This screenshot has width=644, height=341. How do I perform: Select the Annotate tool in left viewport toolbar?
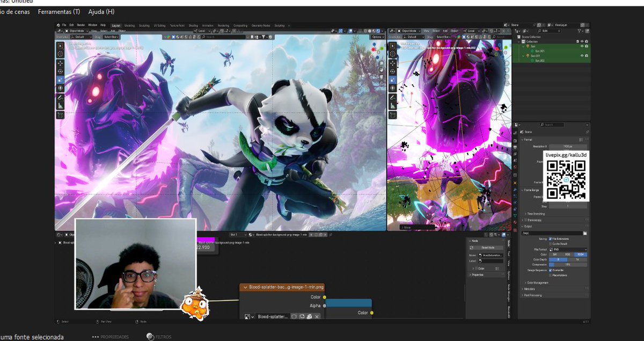pos(60,98)
